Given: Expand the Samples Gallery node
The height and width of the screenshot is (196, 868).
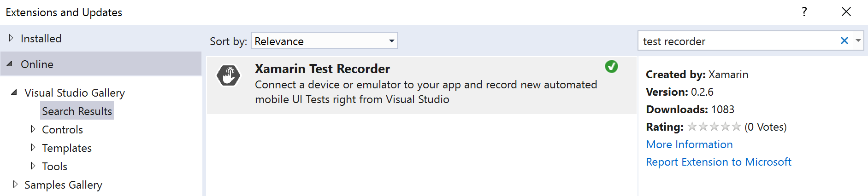Looking at the screenshot, I should [15, 184].
